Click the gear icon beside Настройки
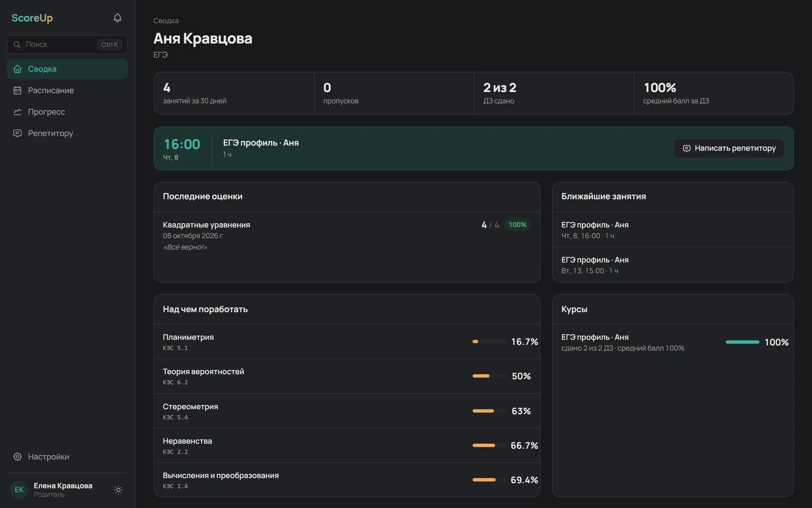Viewport: 812px width, 508px height. (17, 457)
